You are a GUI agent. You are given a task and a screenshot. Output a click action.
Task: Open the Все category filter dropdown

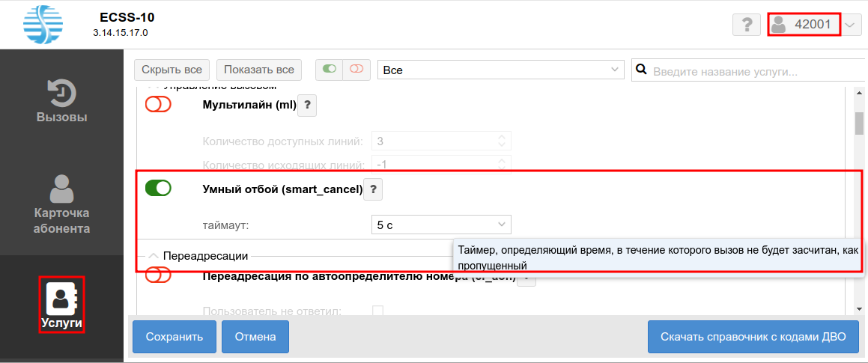pos(500,70)
